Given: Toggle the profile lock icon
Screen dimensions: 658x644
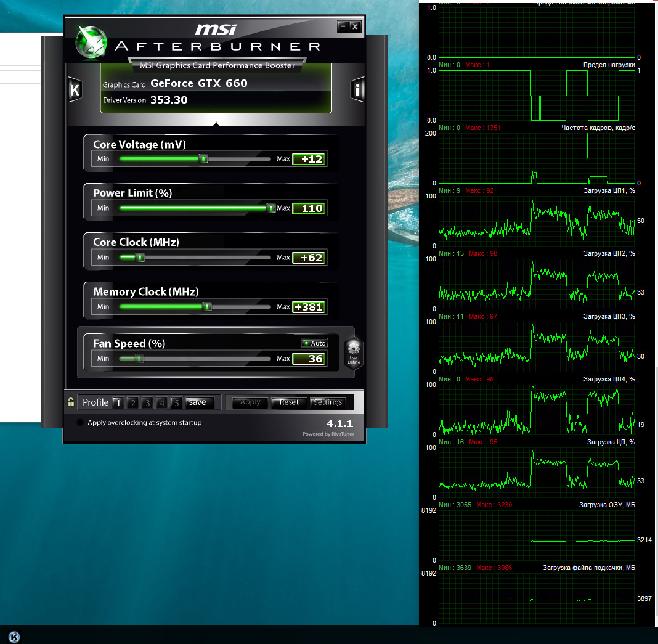Looking at the screenshot, I should [71, 402].
